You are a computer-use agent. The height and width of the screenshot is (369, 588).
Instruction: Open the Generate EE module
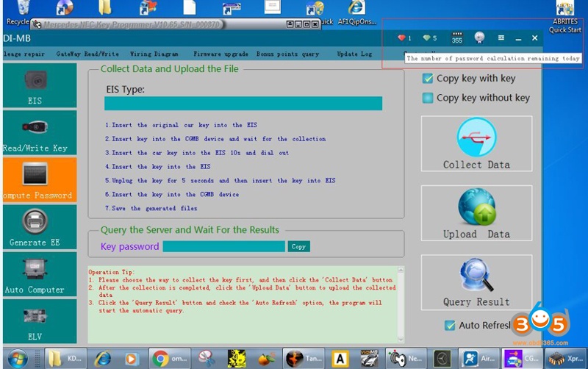(40, 227)
